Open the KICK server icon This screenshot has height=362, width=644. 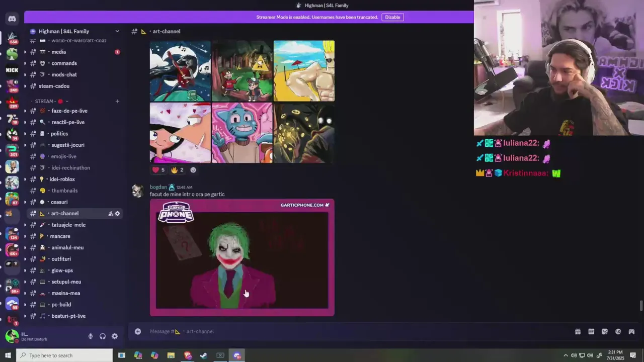tap(12, 70)
